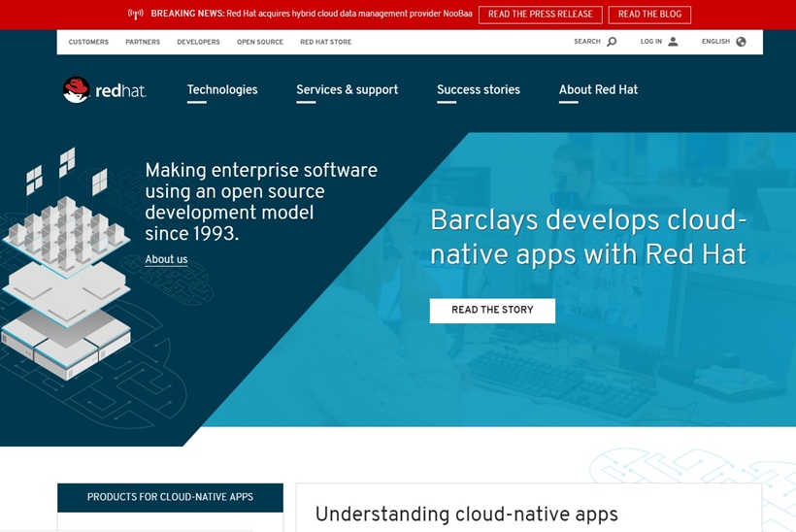
Task: Select Products for Cloud-Native Apps tab
Action: tap(170, 497)
